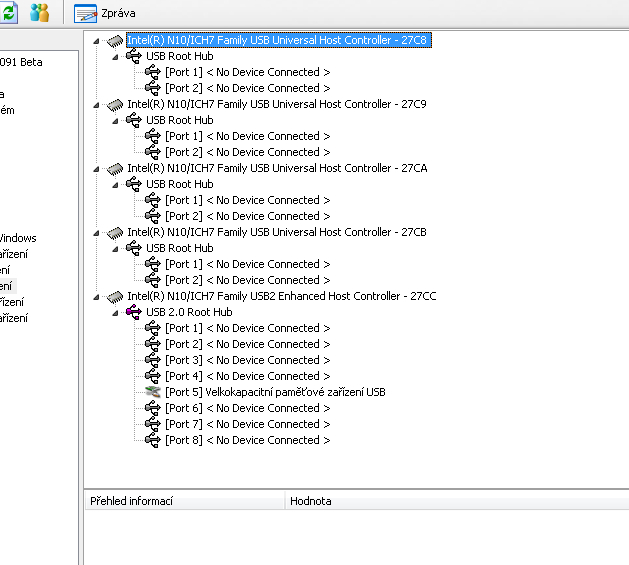Collapse USB Root Hub under 27C8
The image size is (629, 565).
115,57
